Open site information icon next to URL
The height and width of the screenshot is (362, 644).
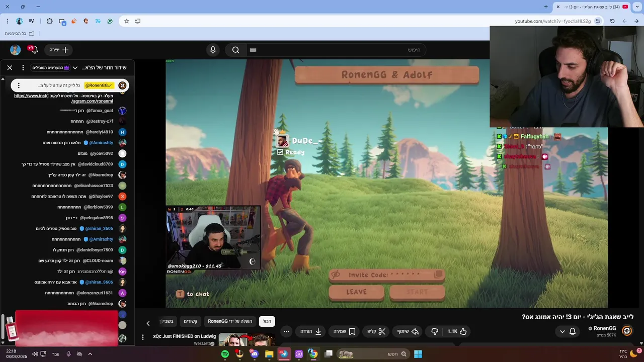[x=598, y=21]
